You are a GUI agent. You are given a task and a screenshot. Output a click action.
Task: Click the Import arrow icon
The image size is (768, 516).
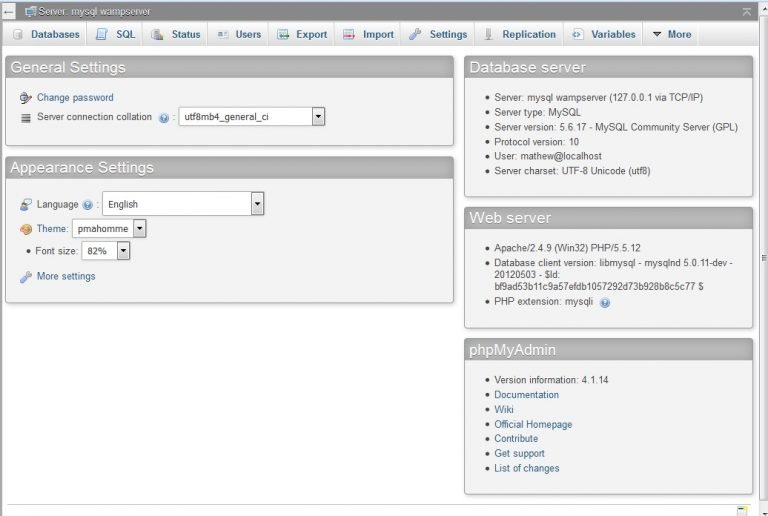coord(349,34)
